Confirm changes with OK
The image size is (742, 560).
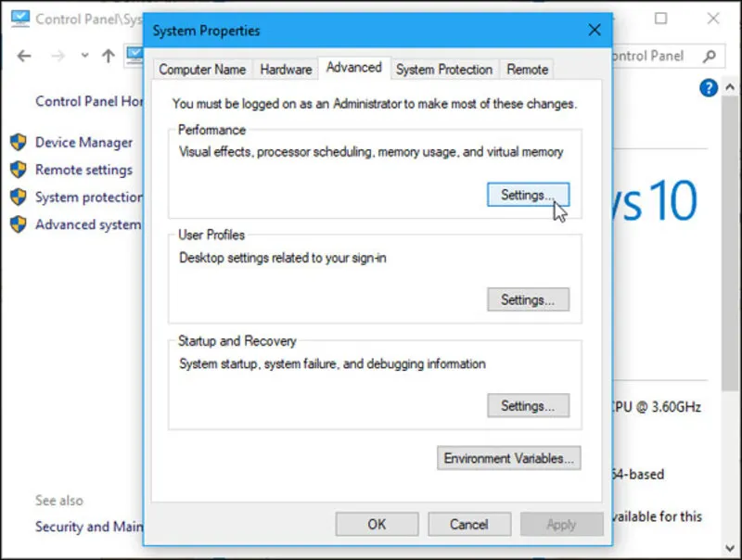tap(377, 523)
